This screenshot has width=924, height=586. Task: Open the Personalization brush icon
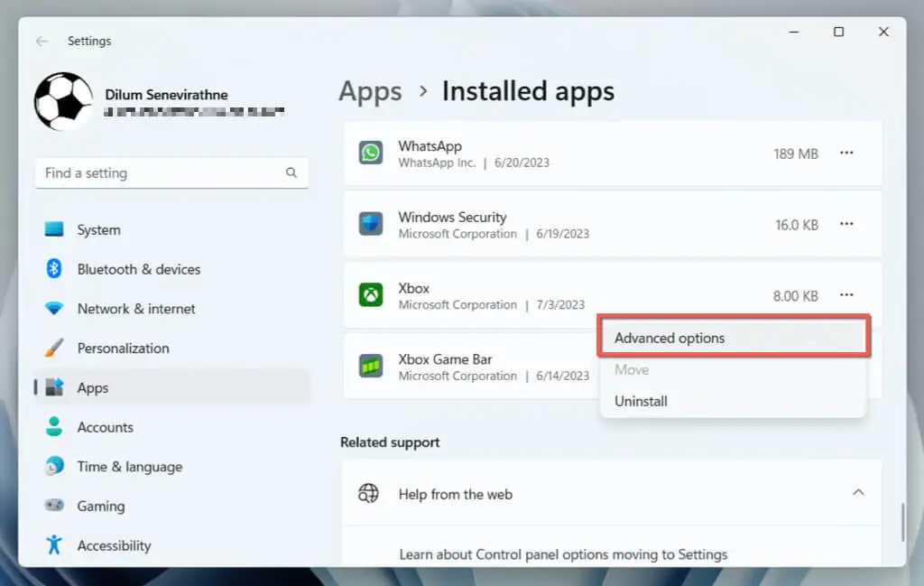(54, 348)
